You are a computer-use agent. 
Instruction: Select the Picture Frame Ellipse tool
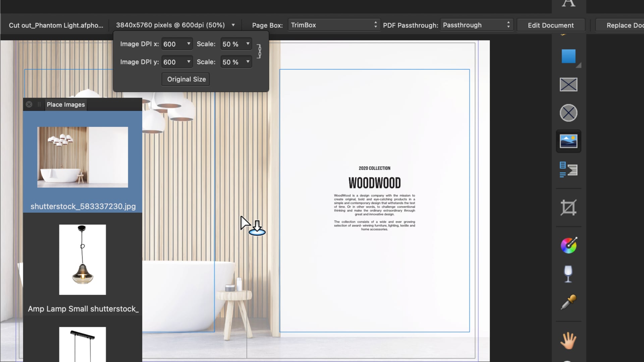(569, 113)
